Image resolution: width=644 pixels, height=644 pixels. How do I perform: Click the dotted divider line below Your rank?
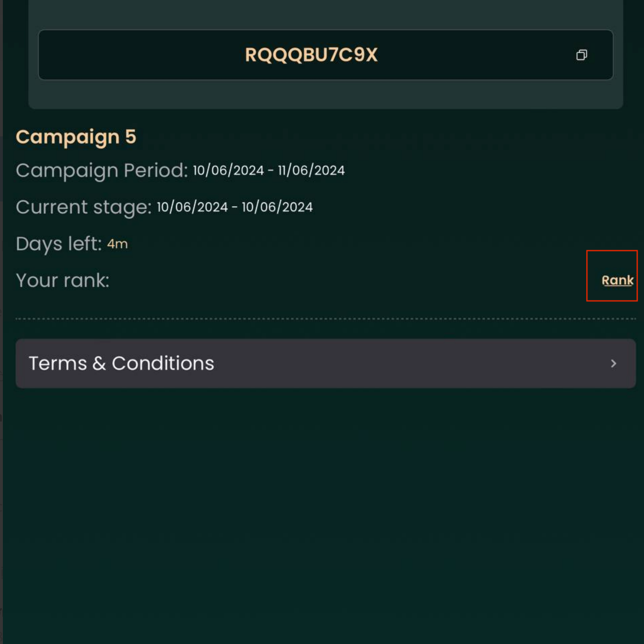(326, 319)
